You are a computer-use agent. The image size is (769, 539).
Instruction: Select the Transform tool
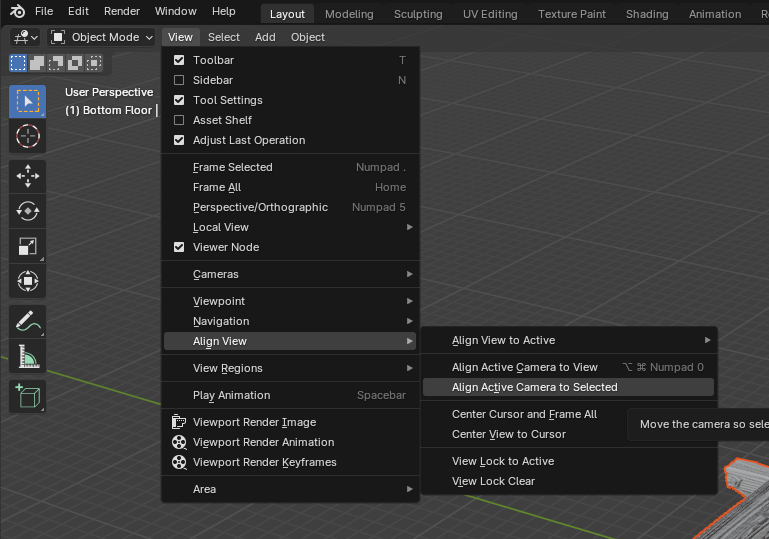(28, 281)
